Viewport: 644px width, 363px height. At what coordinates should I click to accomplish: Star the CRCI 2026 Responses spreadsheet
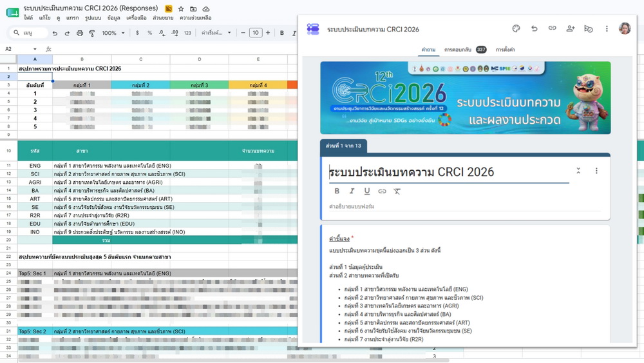[181, 8]
